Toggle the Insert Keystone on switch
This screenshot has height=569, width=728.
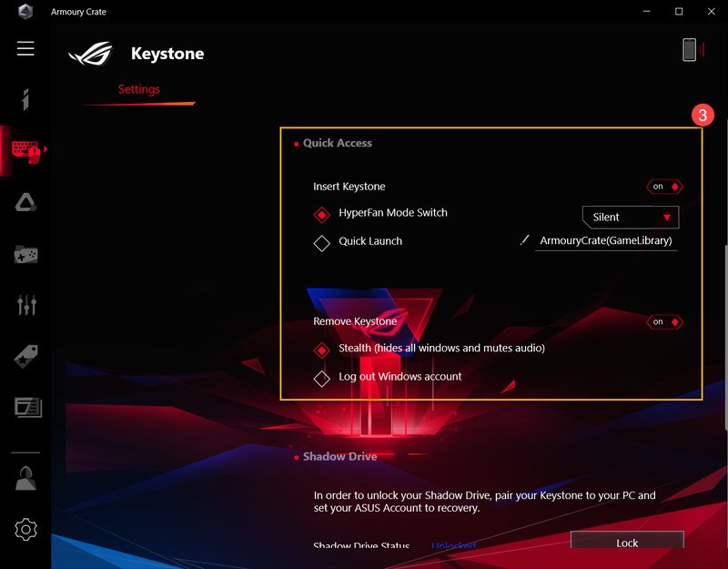click(x=664, y=187)
